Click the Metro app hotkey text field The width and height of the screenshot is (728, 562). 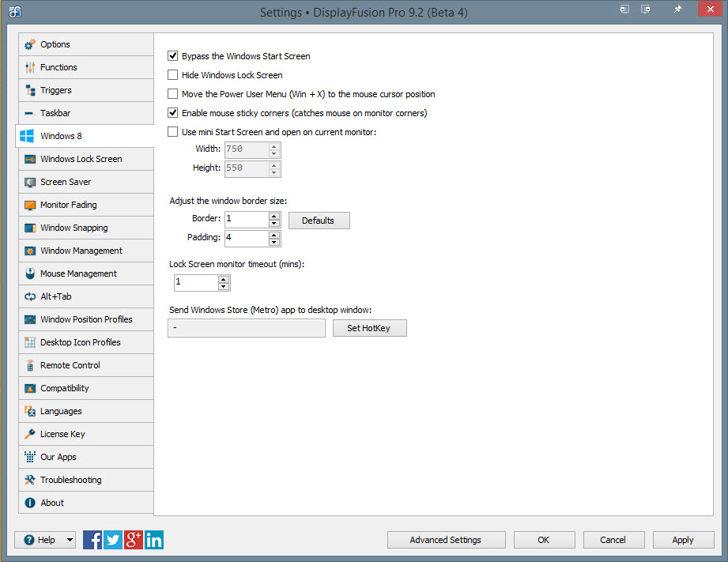247,328
